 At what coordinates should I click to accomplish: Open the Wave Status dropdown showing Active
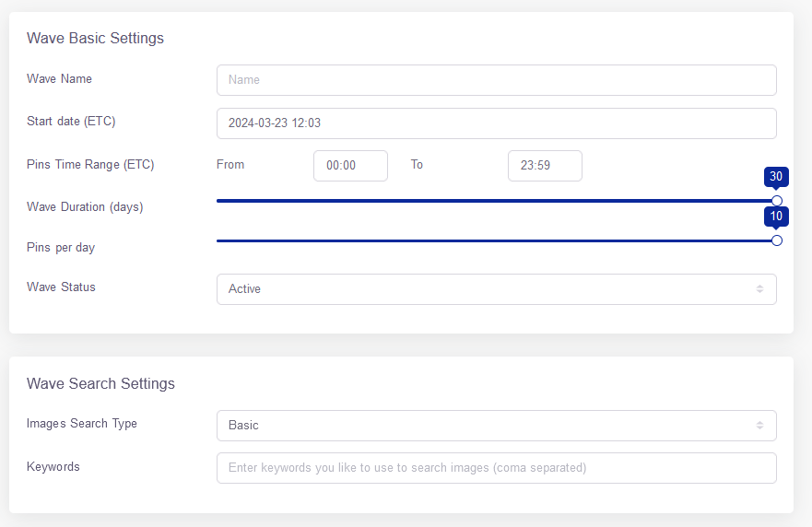click(x=496, y=289)
